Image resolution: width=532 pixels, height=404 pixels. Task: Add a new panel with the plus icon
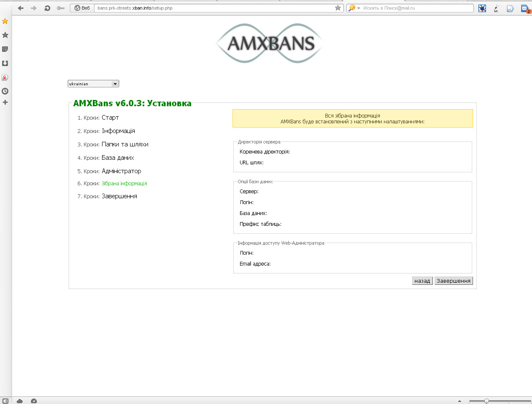coord(5,102)
